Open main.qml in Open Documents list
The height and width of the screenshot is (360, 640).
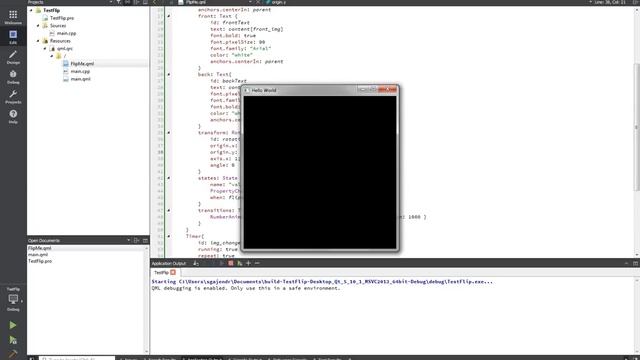tap(38, 255)
